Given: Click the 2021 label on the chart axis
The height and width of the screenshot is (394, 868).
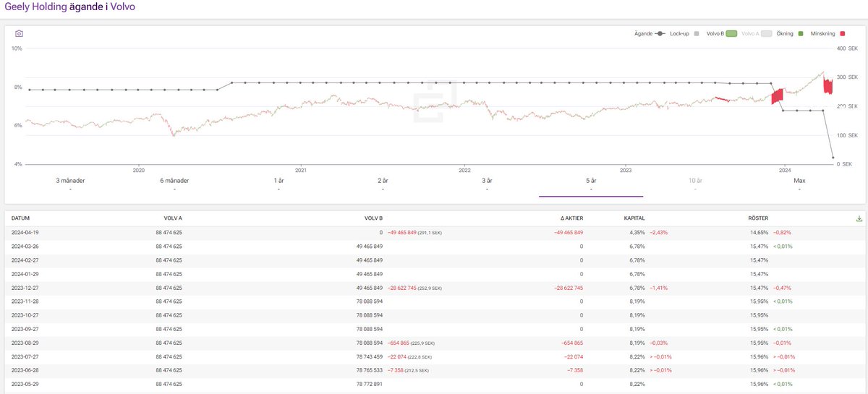Looking at the screenshot, I should coord(302,171).
